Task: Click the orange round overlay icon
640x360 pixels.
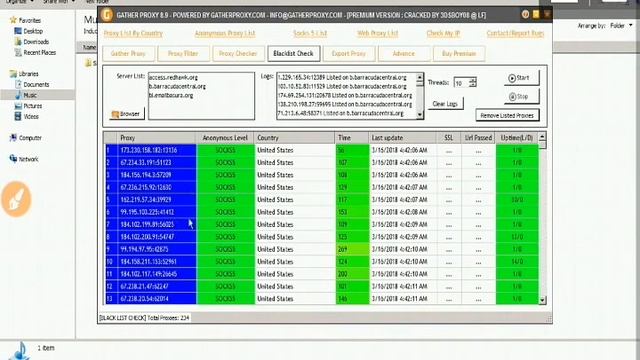Action: point(16,199)
